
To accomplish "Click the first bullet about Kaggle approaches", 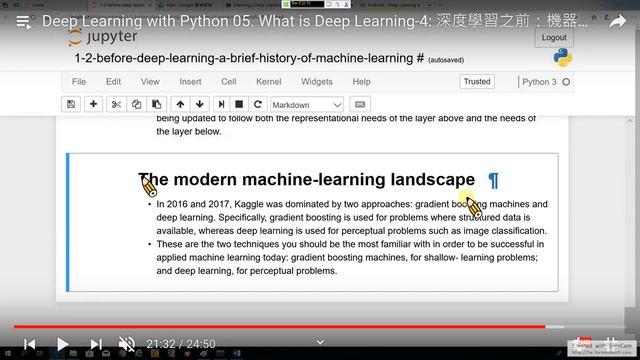I will [x=352, y=217].
